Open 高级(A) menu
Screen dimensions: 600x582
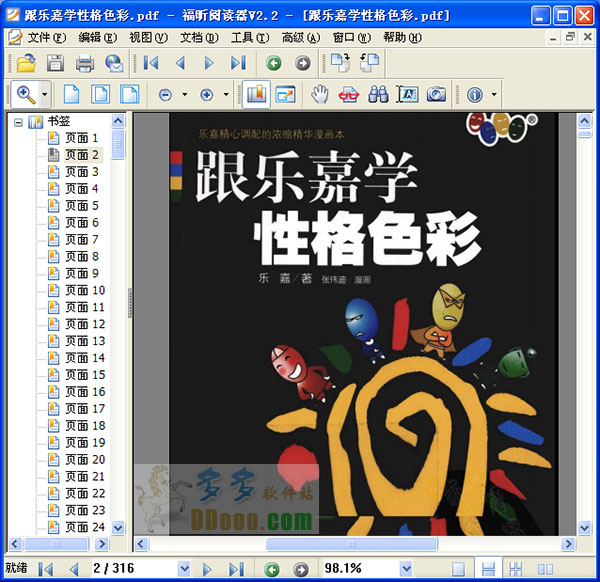[x=301, y=37]
